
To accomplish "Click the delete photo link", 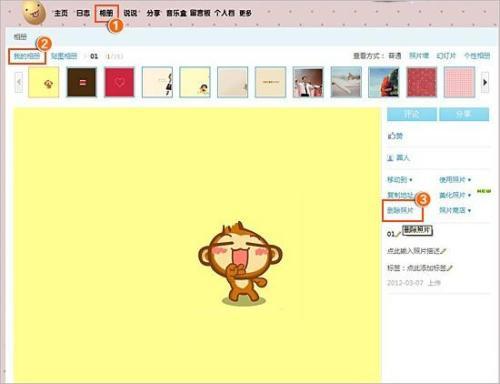I will (x=400, y=210).
